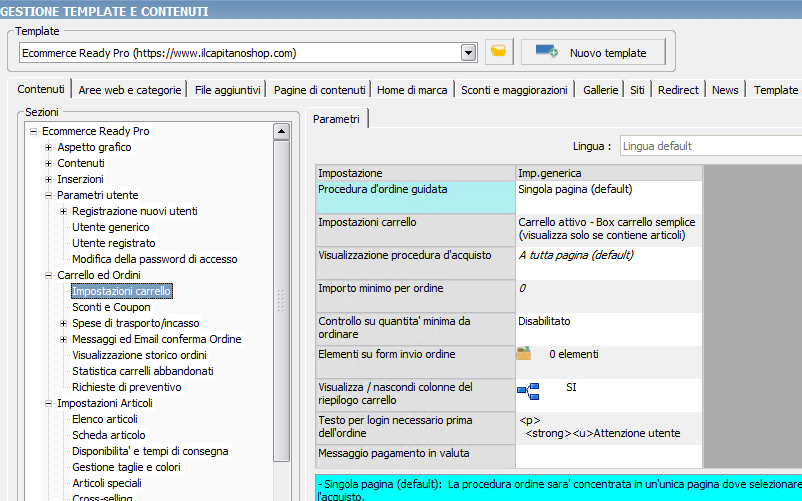Switch to the Redirect tab
The height and width of the screenshot is (501, 802).
click(678, 90)
